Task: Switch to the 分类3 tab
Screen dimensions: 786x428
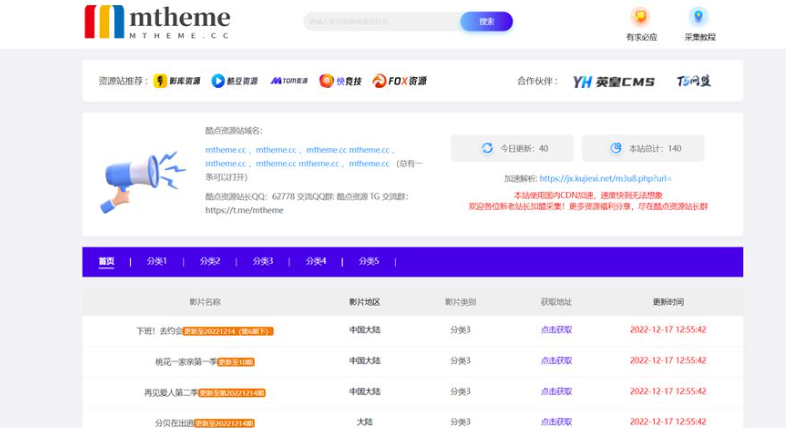Action: click(x=263, y=261)
